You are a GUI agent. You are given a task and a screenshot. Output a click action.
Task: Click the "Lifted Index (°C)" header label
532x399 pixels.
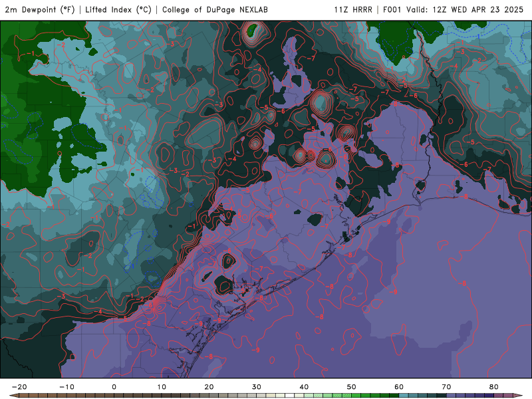[x=118, y=10]
